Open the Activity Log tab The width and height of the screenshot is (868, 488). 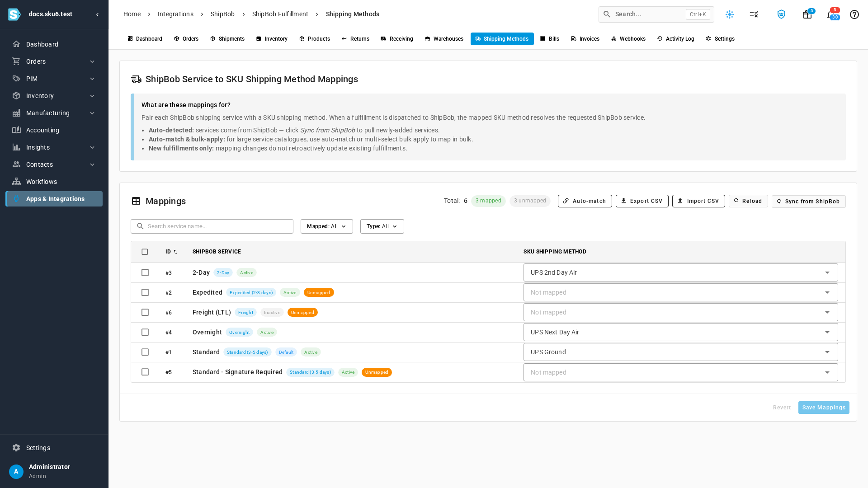(675, 39)
